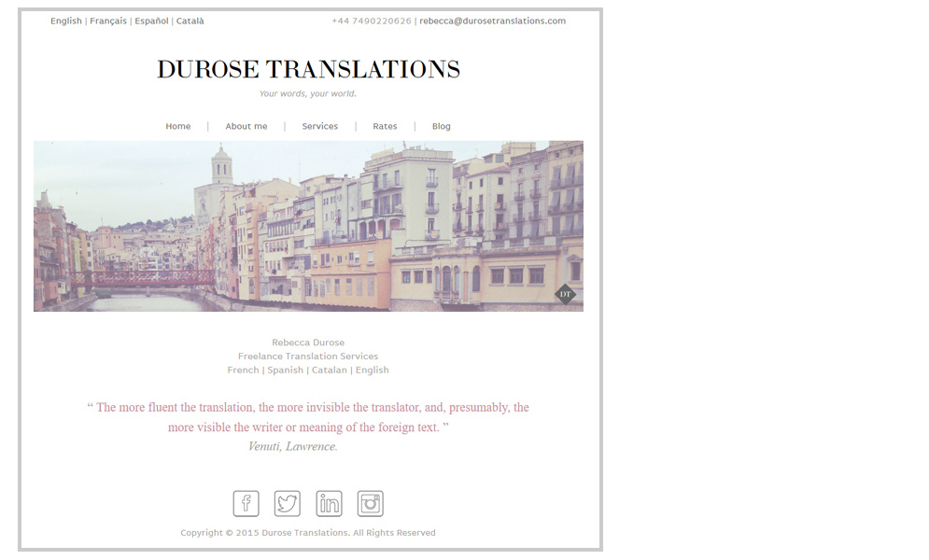Viewport: 929px width, 560px height.
Task: Open the Rates menu item
Action: coord(385,126)
